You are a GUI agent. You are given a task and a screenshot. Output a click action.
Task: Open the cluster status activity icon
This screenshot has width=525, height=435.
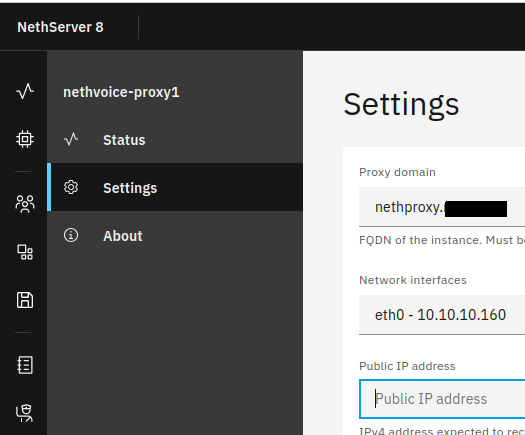pyautogui.click(x=25, y=91)
